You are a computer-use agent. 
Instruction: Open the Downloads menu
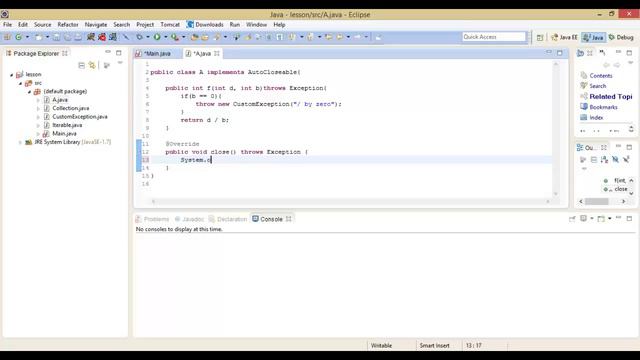(205, 24)
